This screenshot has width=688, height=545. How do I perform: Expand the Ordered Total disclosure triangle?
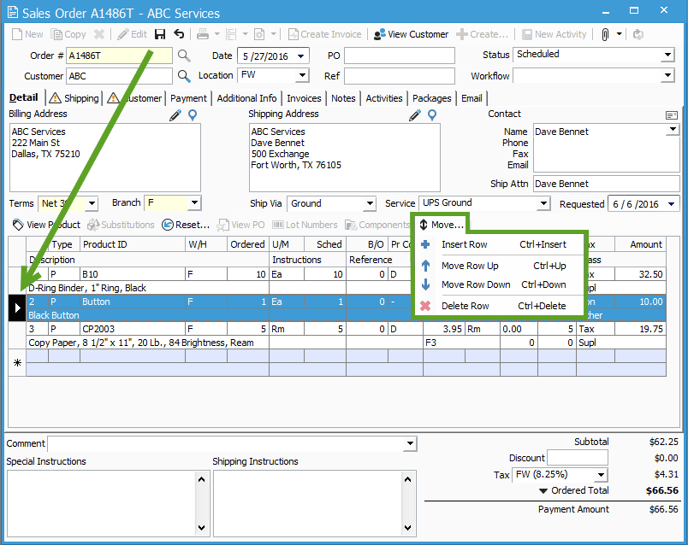(543, 491)
